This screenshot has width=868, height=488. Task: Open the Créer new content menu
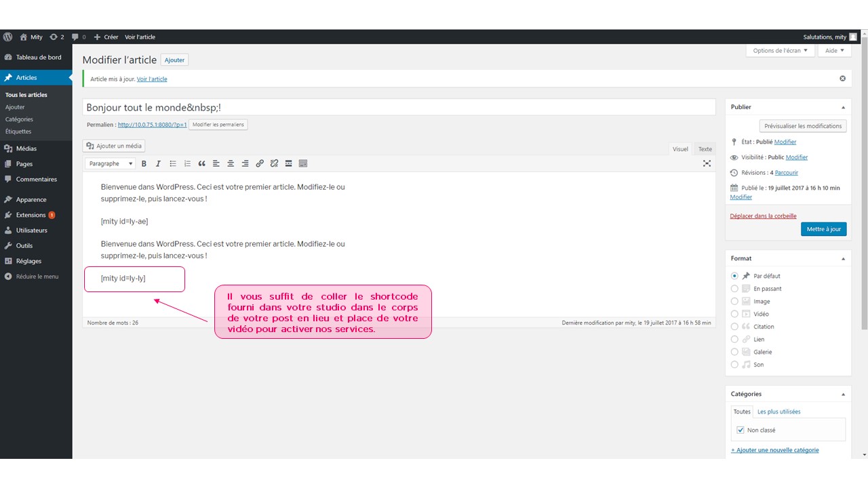tap(106, 37)
